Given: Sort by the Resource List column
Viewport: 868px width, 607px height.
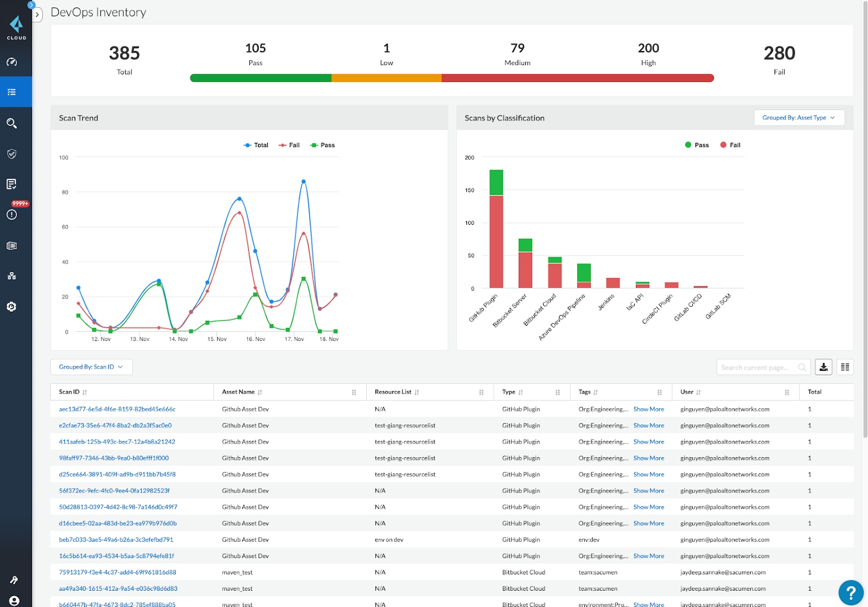Looking at the screenshot, I should click(x=417, y=392).
